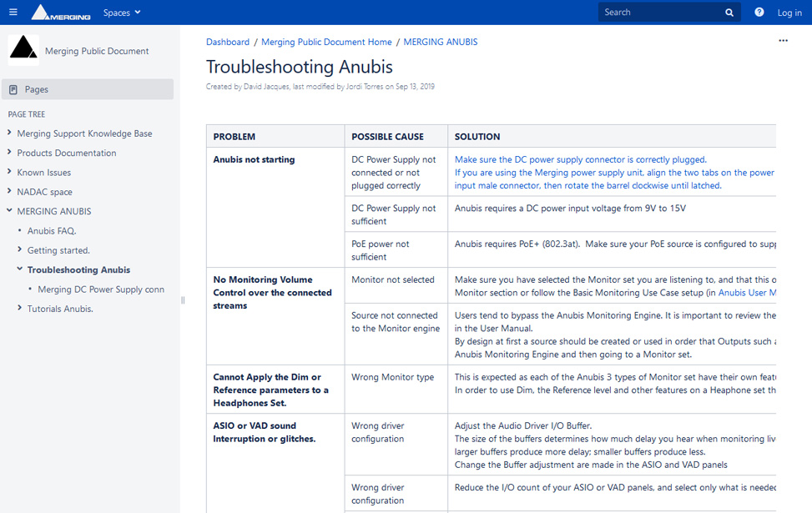812x513 pixels.
Task: Open Merging Support Knowledge Base page
Action: point(84,133)
